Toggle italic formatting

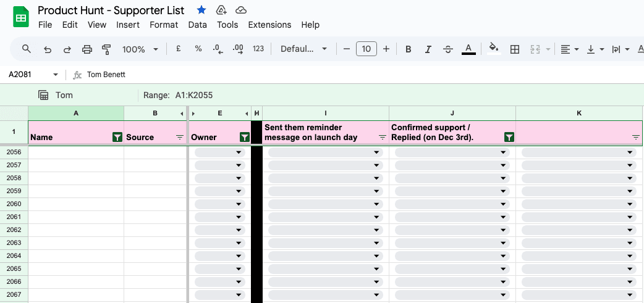(x=428, y=49)
